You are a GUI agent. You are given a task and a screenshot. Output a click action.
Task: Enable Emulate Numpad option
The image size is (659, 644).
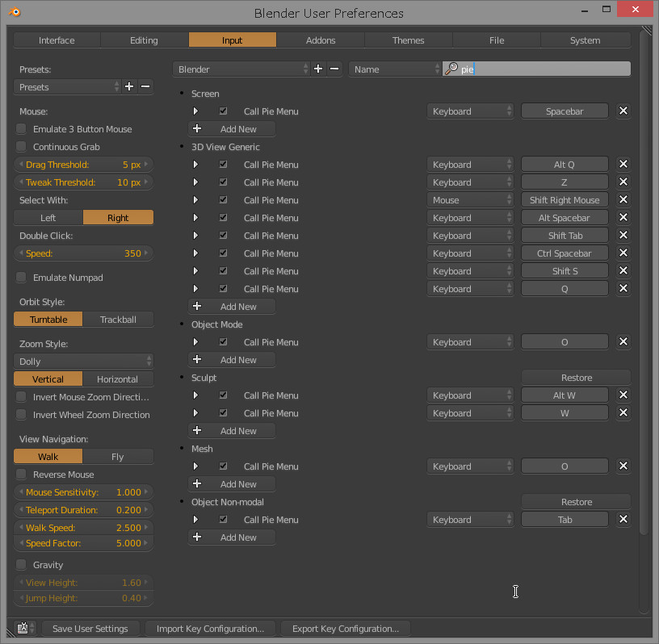coord(21,278)
